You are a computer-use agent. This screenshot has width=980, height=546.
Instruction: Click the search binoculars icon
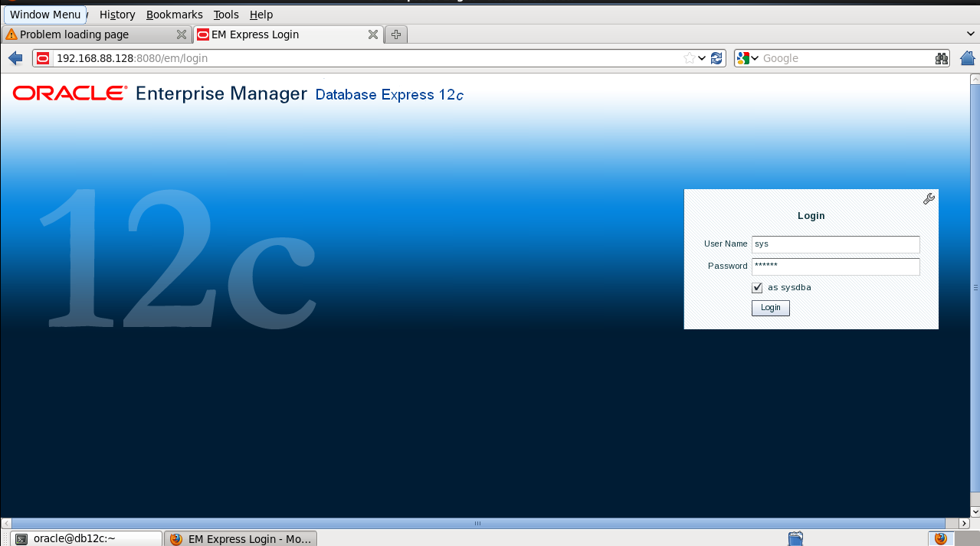[942, 58]
